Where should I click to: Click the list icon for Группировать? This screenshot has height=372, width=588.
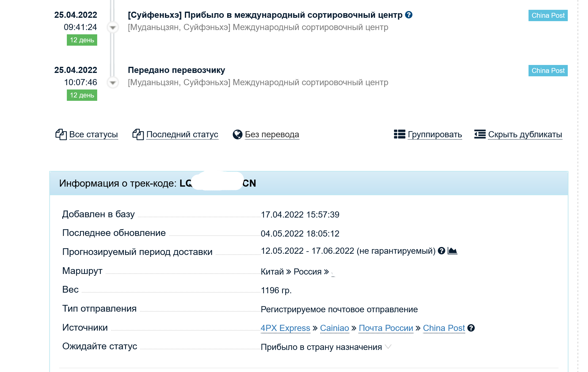pos(399,134)
